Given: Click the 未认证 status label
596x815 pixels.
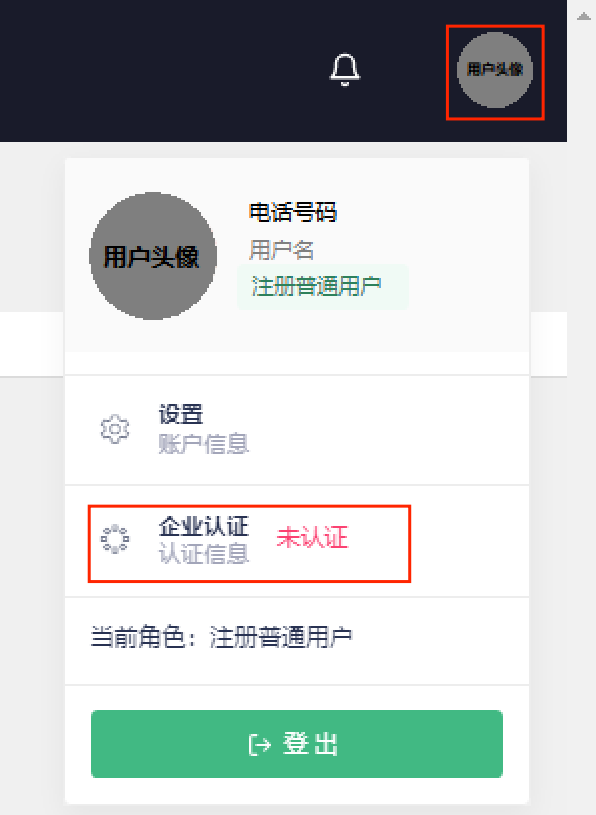Looking at the screenshot, I should click(x=312, y=537).
